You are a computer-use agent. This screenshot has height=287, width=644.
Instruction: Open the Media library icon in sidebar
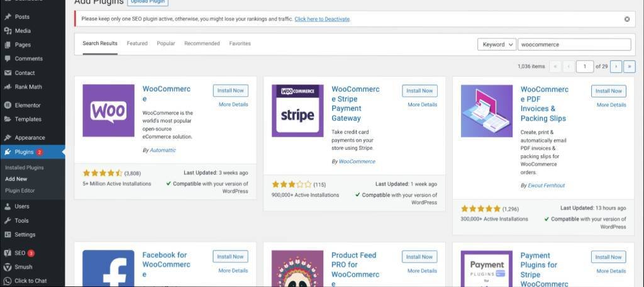8,31
